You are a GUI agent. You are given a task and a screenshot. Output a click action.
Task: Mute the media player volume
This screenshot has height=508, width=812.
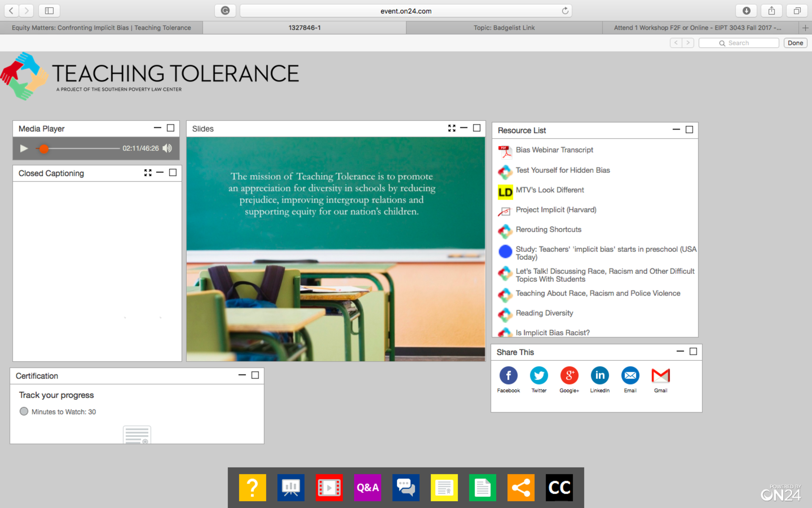[167, 148]
